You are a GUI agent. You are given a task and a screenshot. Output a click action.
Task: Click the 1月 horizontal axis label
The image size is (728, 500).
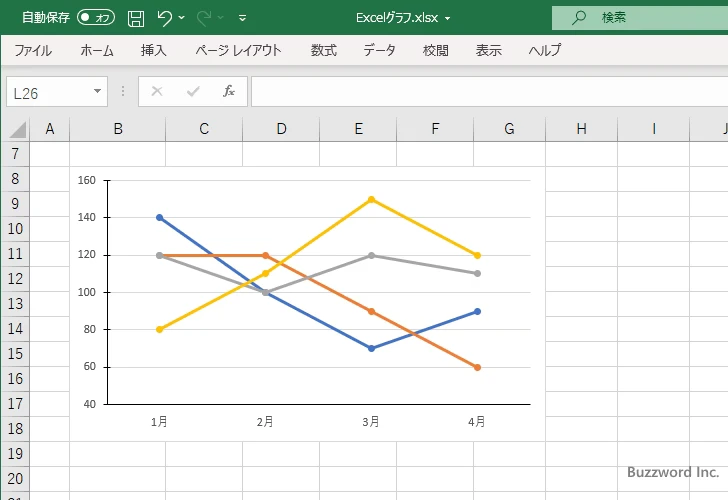click(159, 422)
